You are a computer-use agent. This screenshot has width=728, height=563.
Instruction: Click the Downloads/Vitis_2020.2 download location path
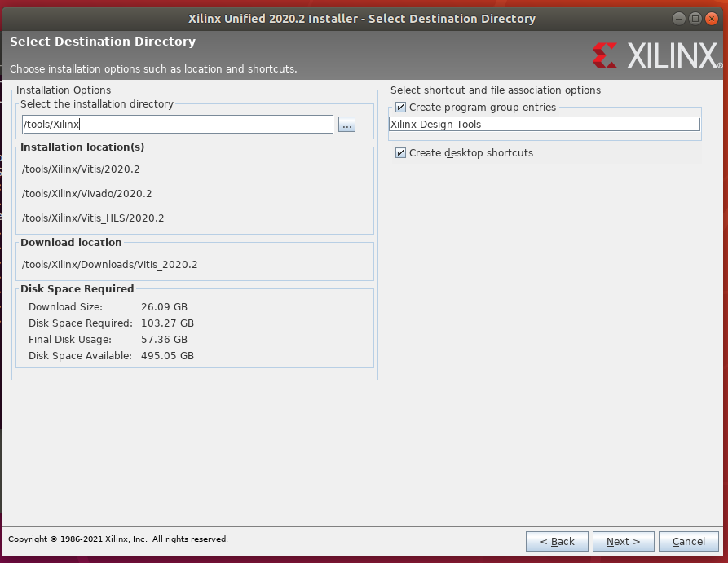tap(110, 265)
